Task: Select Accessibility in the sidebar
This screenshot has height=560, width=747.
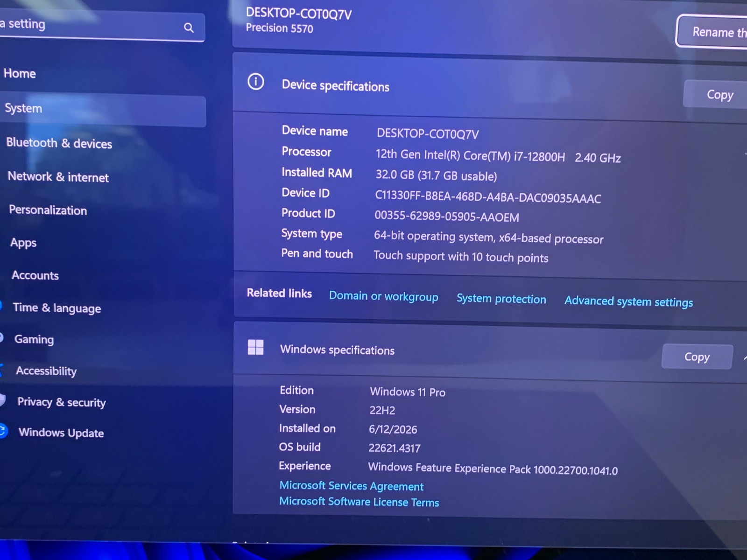Action: [46, 371]
